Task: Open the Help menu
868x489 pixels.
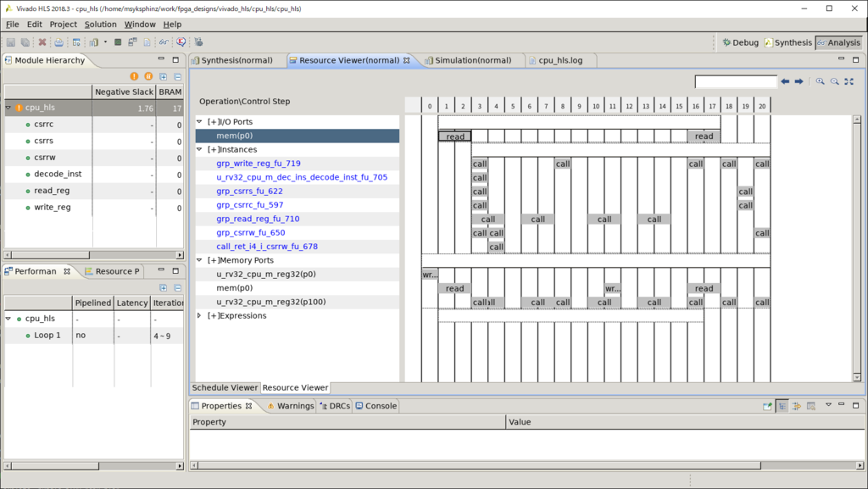Action: tap(172, 25)
